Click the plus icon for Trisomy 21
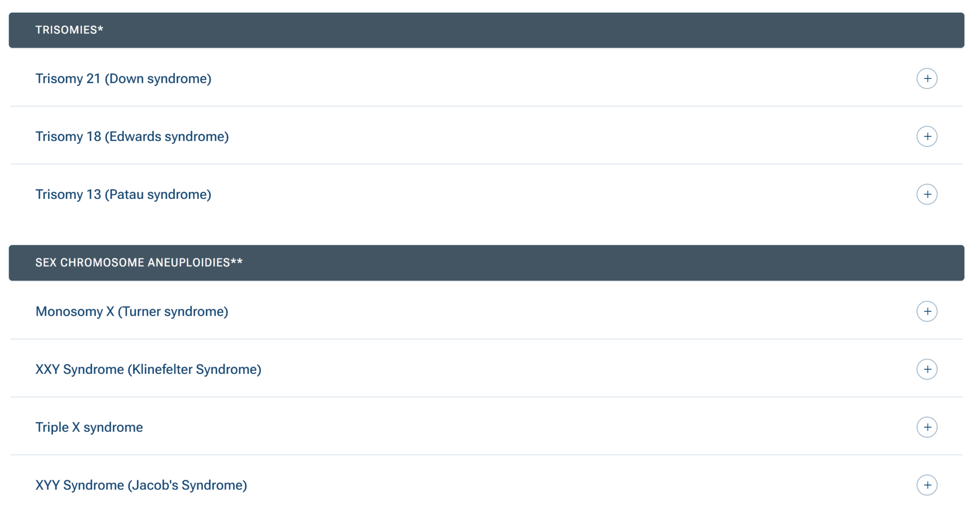 point(926,78)
